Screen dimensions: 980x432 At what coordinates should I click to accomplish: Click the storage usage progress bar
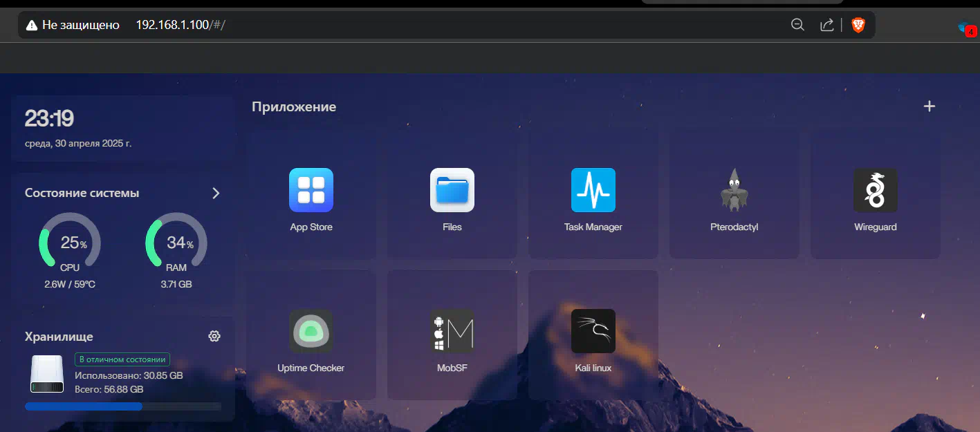click(x=123, y=406)
